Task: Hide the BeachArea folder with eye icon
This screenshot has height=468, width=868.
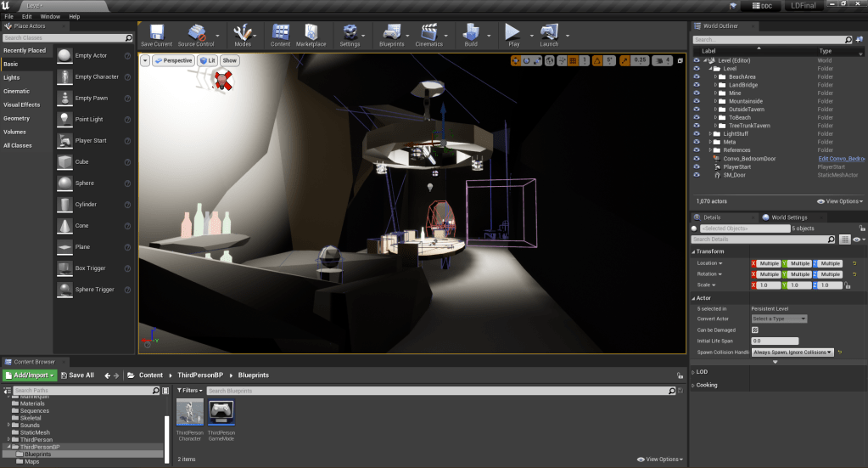Action: [x=697, y=76]
